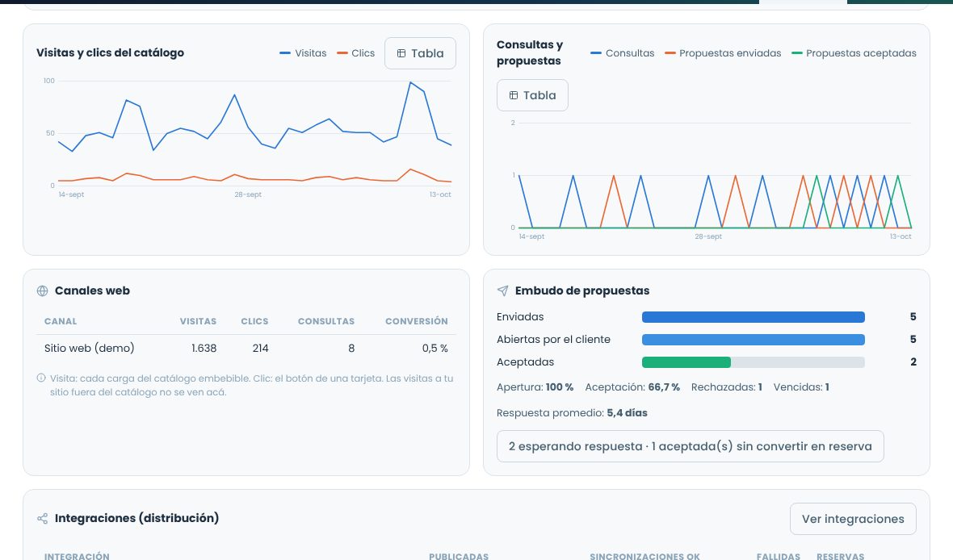Click the CLICS column header
This screenshot has height=560, width=953.
tap(254, 321)
